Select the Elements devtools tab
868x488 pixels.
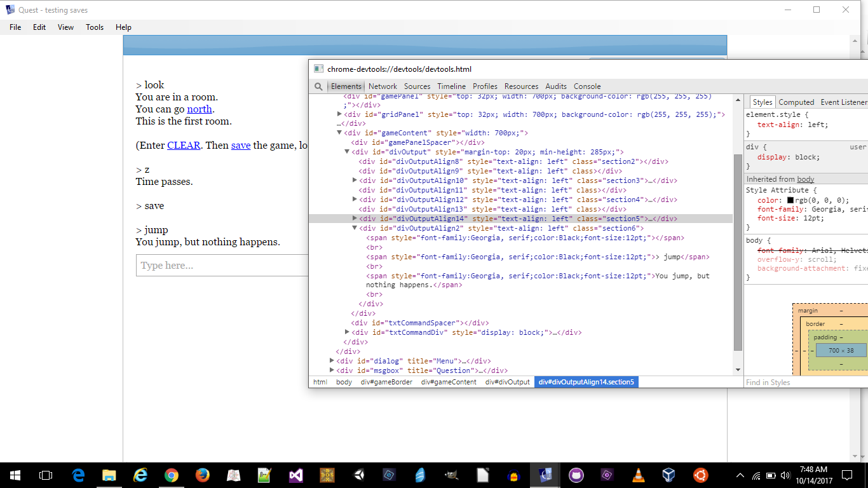[x=346, y=86]
